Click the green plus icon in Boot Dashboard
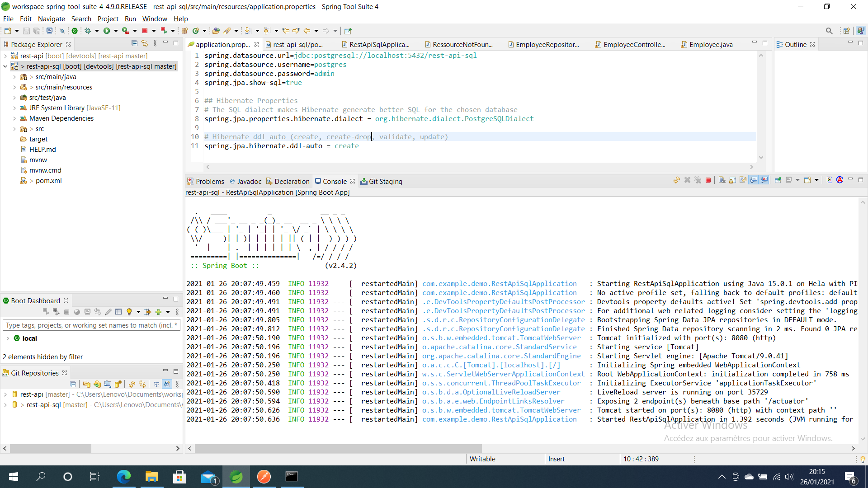868x488 pixels. (x=158, y=312)
